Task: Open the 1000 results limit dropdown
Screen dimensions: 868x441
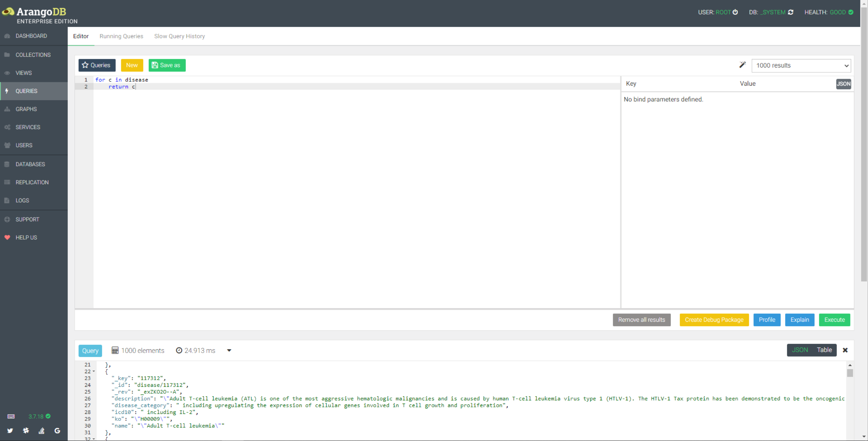Action: pyautogui.click(x=801, y=65)
